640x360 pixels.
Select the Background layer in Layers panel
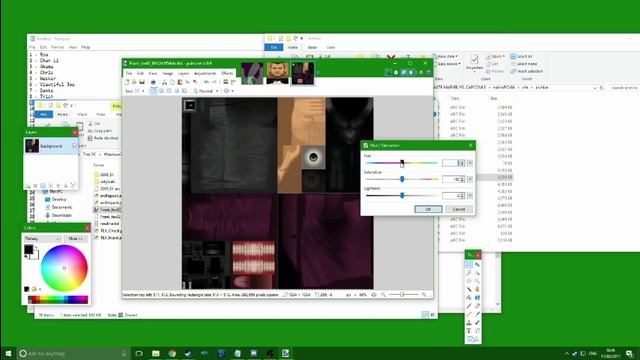pos(51,146)
